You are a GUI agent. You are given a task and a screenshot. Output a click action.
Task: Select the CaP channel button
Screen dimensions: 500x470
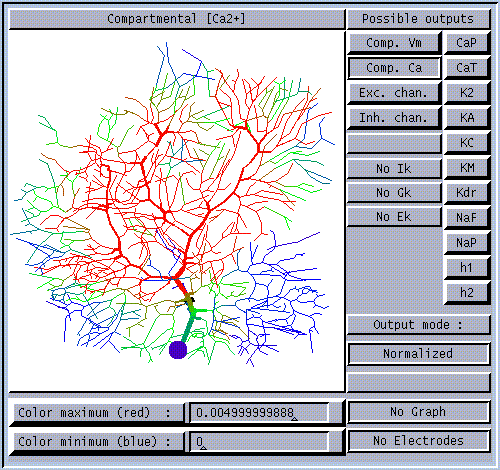(x=467, y=43)
